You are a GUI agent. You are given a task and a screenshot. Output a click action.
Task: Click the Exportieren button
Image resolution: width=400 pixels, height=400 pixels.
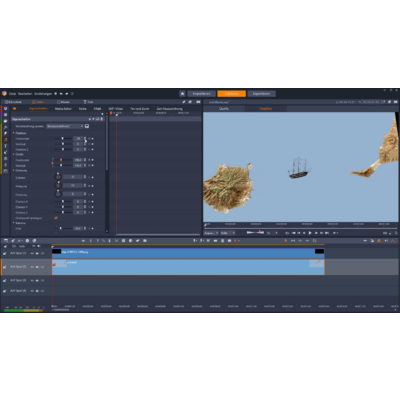click(x=261, y=94)
